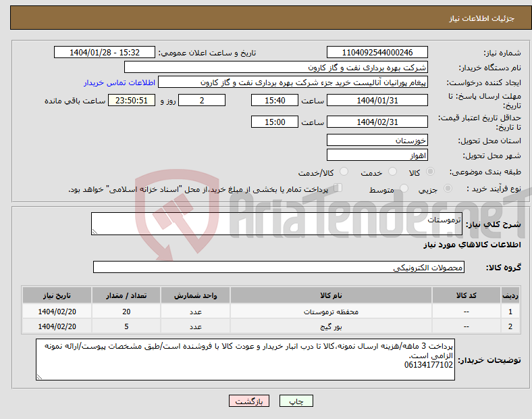This screenshot has width=532, height=419.
Task: Click the requester field پیغام پورانیان
Action: [x=293, y=82]
